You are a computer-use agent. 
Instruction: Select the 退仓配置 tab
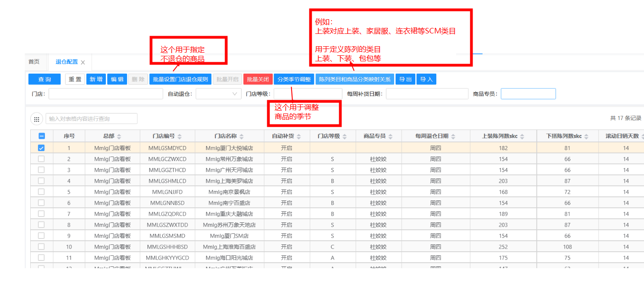(x=66, y=62)
